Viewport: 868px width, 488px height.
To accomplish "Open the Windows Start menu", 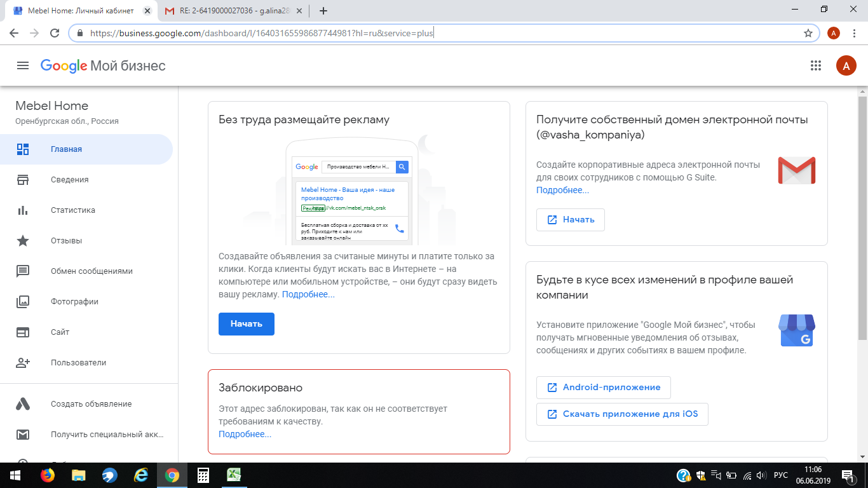I will click(14, 475).
